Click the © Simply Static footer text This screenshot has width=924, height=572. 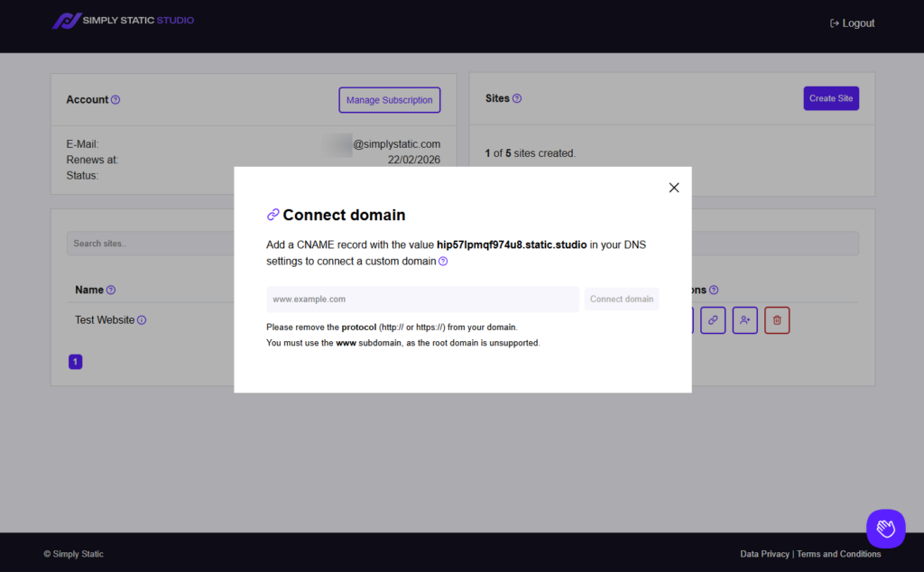pyautogui.click(x=73, y=554)
